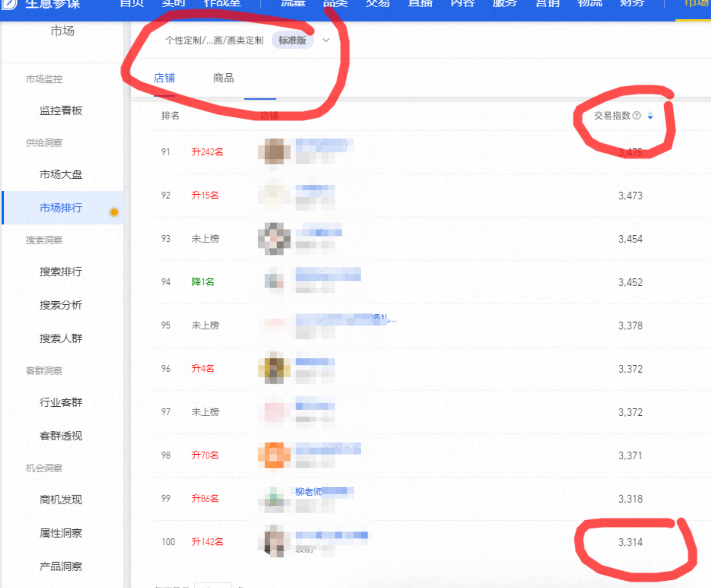The height and width of the screenshot is (588, 711).
Task: Open 搜索排行 in the sidebar
Action: [x=61, y=272]
